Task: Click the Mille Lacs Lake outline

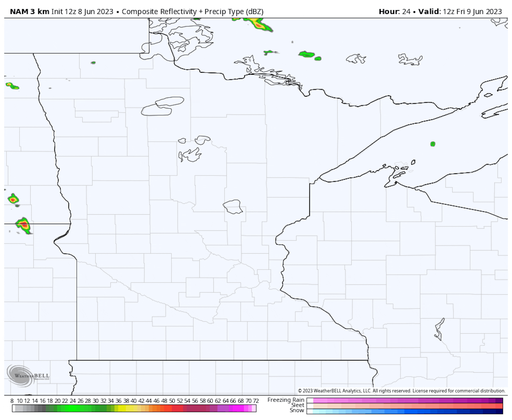Action: click(x=233, y=207)
